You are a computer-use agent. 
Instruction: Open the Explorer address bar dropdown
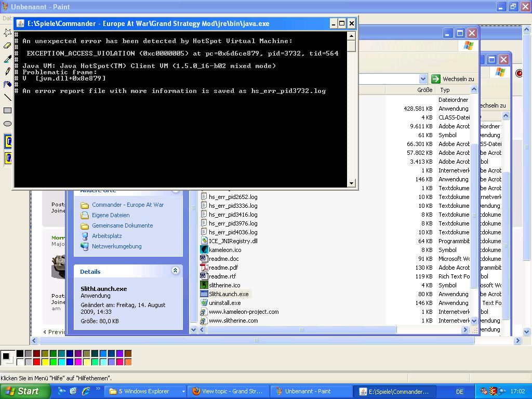(423, 79)
